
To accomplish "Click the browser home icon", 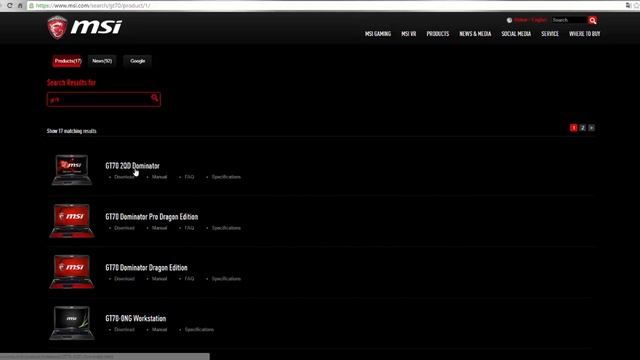I will (20, 5).
